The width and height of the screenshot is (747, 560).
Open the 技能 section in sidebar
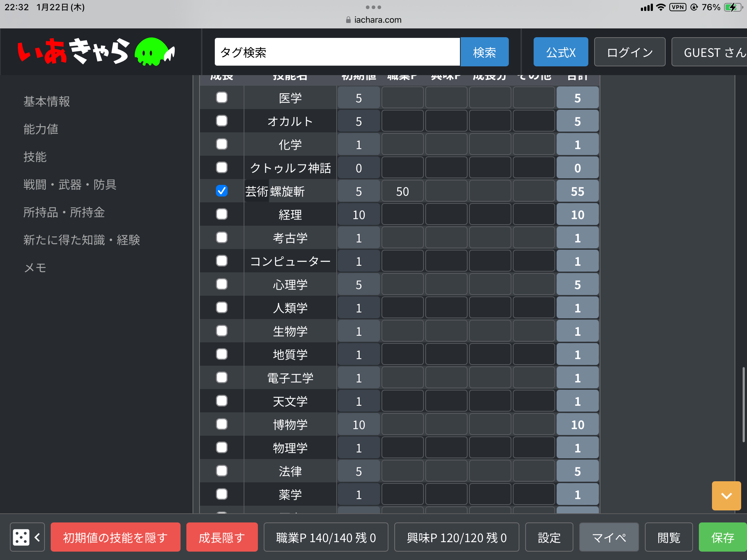coord(35,157)
